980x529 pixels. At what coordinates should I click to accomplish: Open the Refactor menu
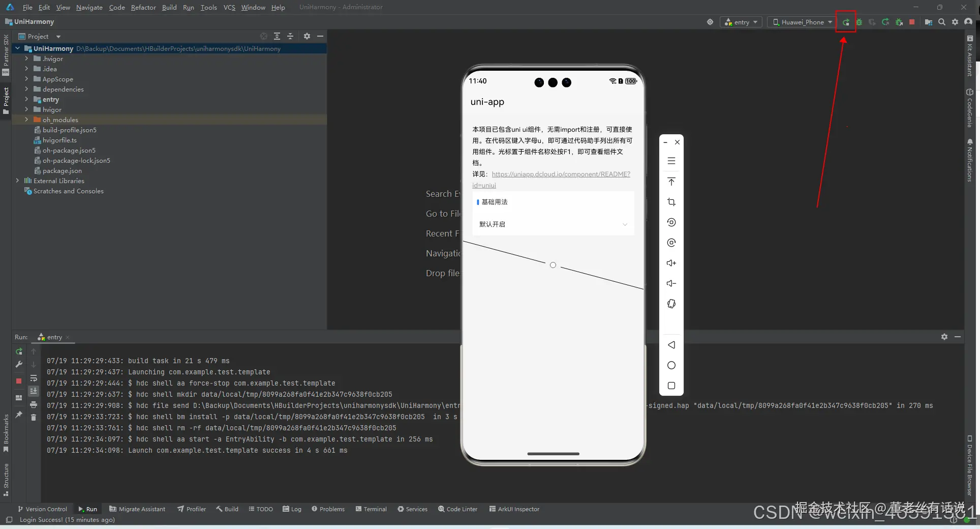pos(143,7)
